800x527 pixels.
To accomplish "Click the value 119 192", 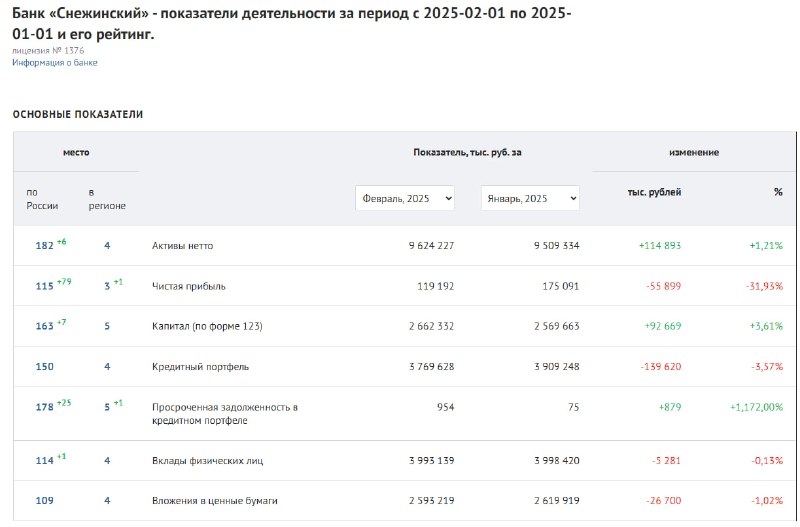I will tap(436, 286).
